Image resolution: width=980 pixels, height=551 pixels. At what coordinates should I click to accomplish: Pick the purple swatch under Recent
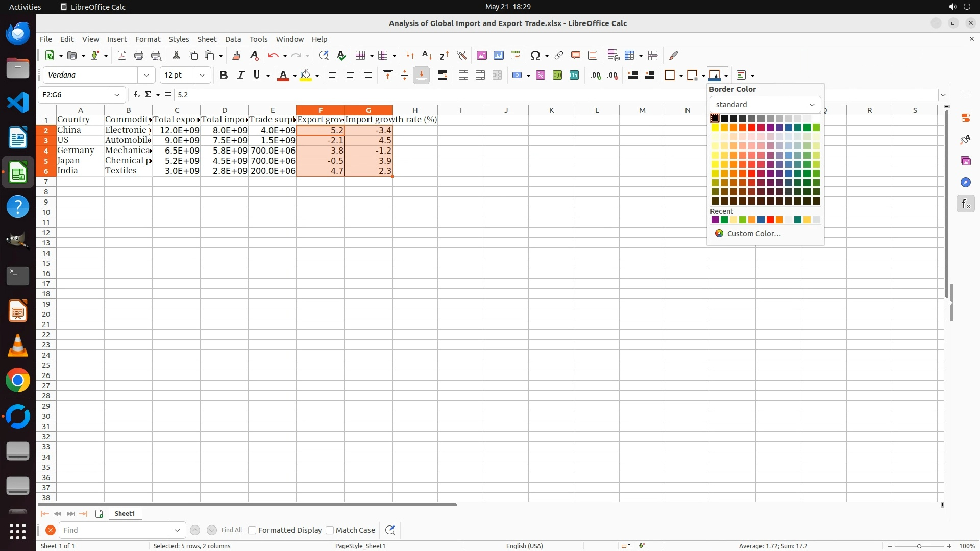pos(715,220)
